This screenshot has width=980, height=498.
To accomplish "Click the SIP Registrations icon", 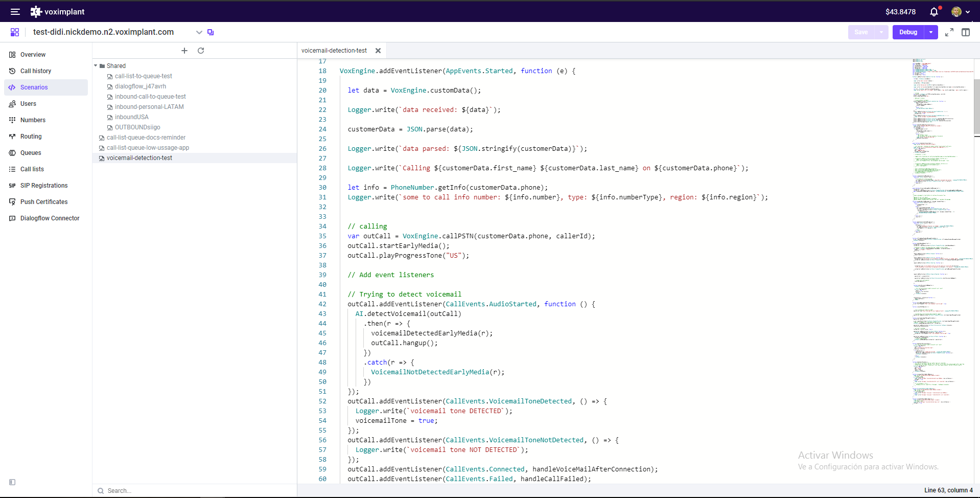I will click(x=12, y=186).
